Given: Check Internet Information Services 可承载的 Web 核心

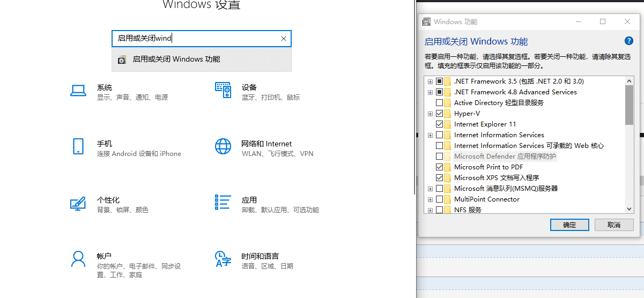Looking at the screenshot, I should point(440,146).
